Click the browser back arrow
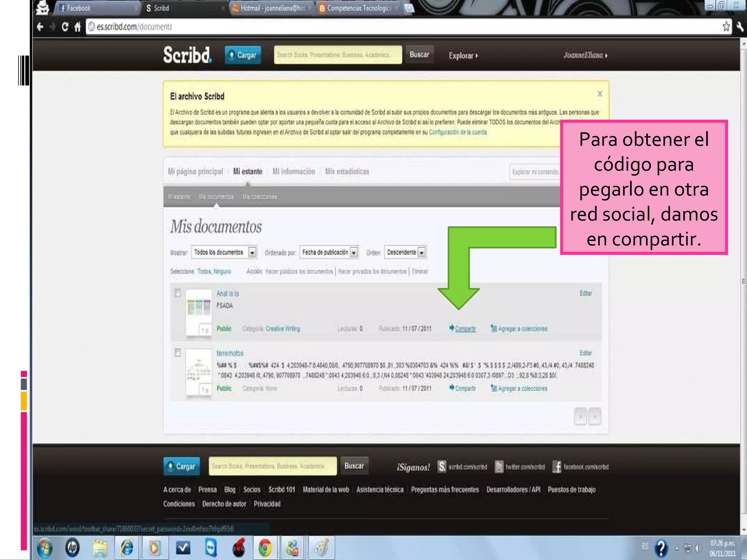Screen dimensions: 747x560 (x=40, y=27)
